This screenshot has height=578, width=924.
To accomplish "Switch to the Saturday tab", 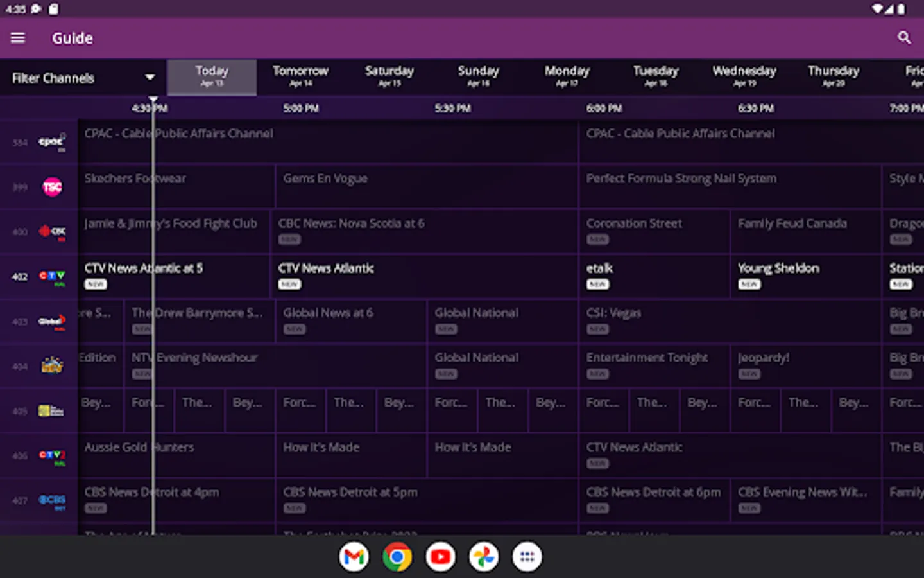I will tap(389, 77).
